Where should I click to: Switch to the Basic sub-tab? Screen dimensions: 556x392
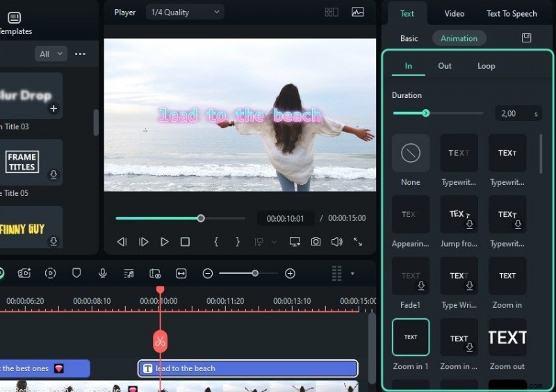409,38
